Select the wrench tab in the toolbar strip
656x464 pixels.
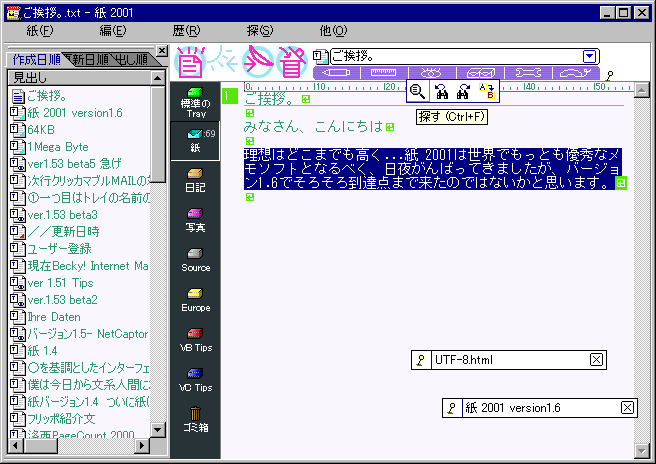[528, 73]
